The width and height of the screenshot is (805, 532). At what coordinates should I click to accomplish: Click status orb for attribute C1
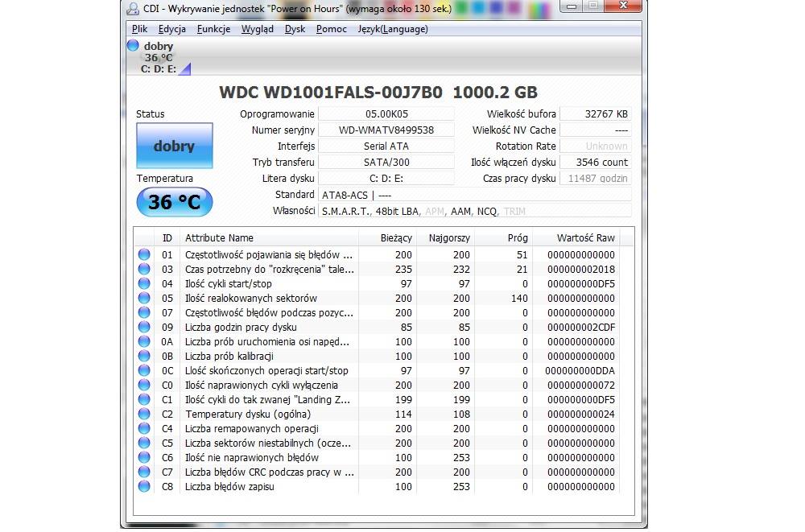point(144,399)
